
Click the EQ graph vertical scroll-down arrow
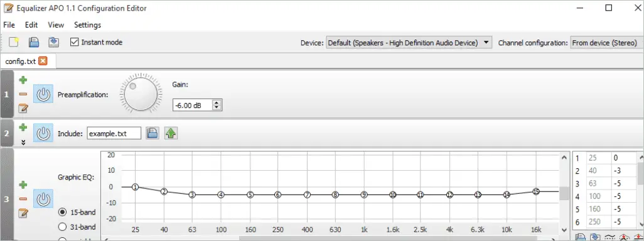tap(564, 230)
